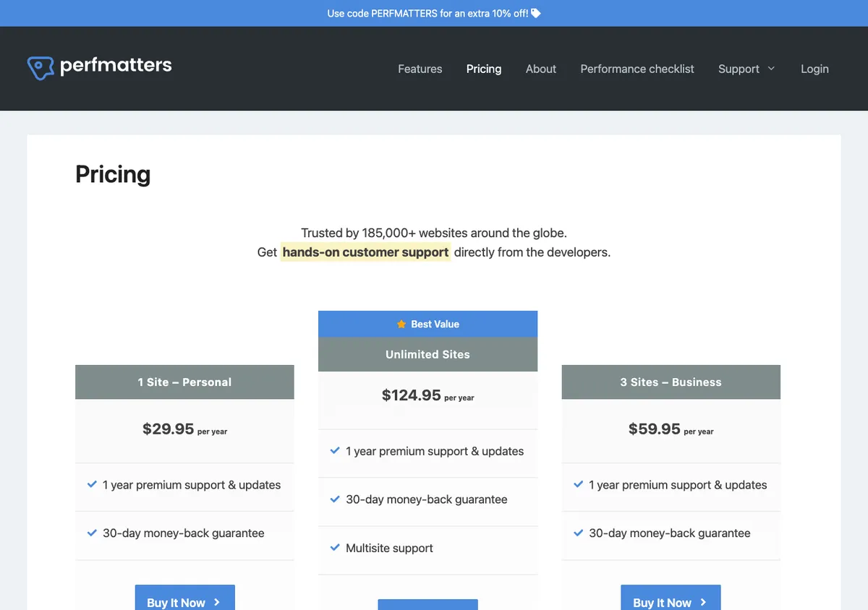Open the Login page
868x610 pixels.
pyautogui.click(x=814, y=69)
